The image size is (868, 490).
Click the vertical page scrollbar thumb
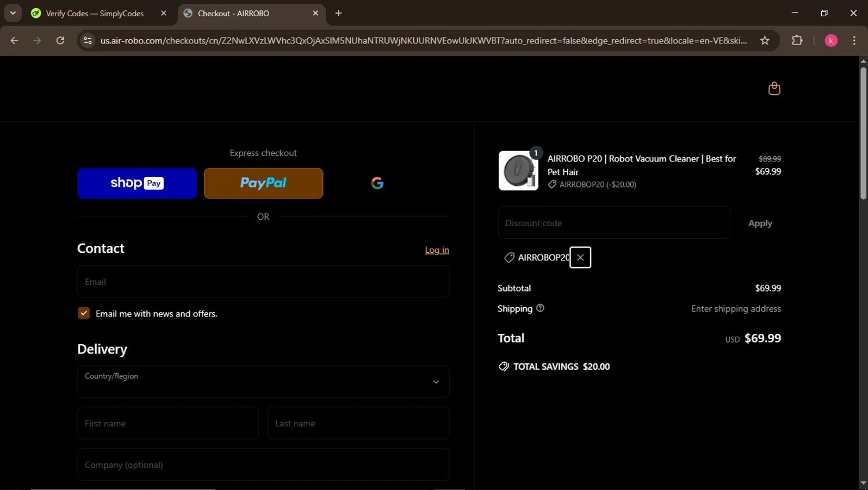863,133
